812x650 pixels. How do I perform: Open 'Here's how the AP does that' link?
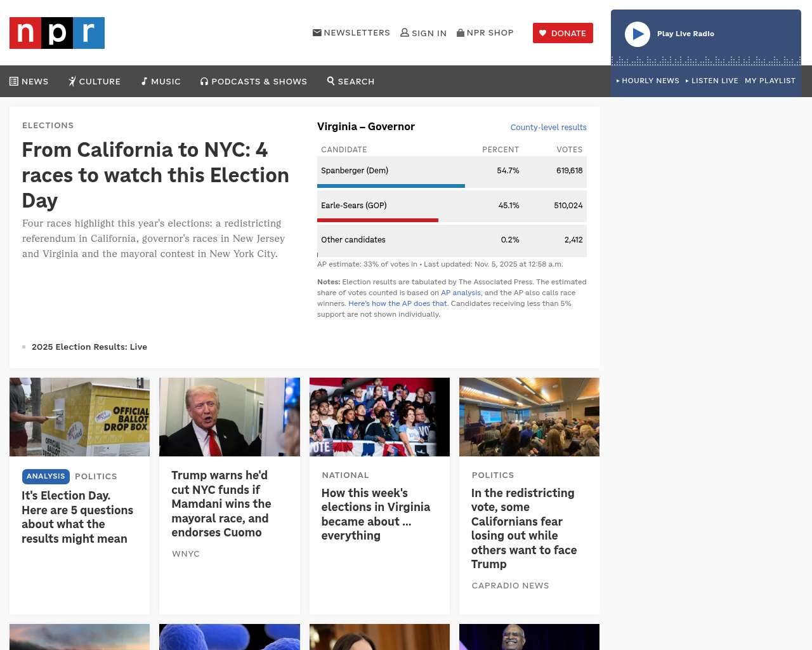click(398, 303)
